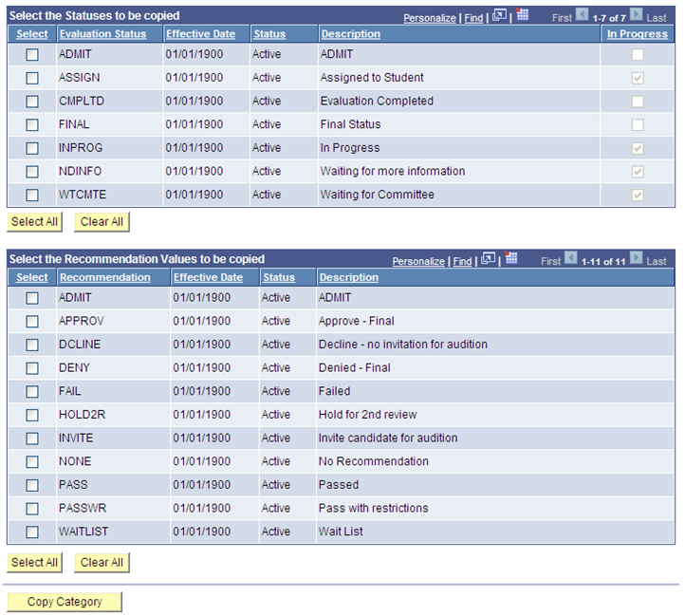The width and height of the screenshot is (685, 616).
Task: Click the Copy Category button
Action: [x=65, y=602]
